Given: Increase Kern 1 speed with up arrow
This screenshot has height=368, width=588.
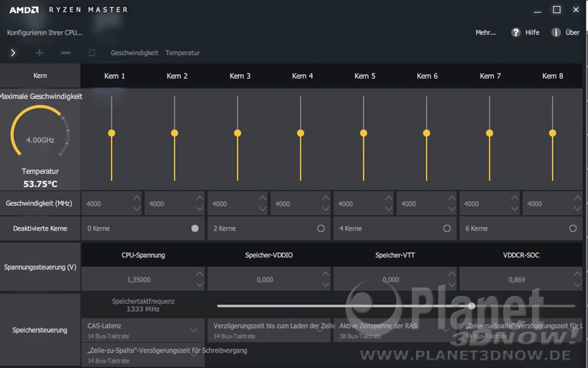Looking at the screenshot, I should tap(137, 198).
